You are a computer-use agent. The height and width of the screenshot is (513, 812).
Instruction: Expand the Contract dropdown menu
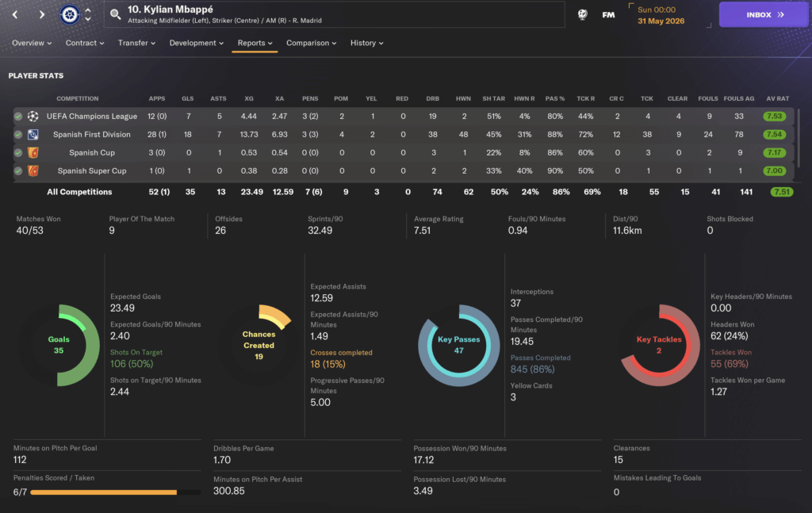(x=86, y=43)
